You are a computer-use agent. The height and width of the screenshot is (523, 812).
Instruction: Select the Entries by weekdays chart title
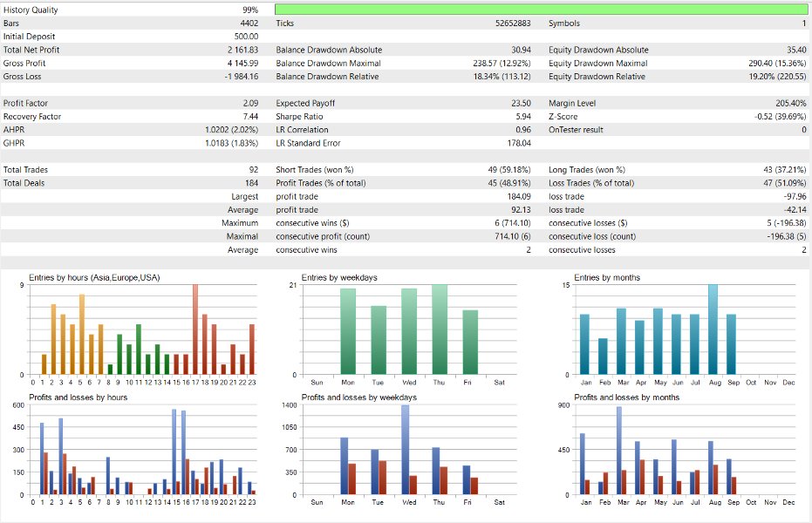(x=339, y=278)
